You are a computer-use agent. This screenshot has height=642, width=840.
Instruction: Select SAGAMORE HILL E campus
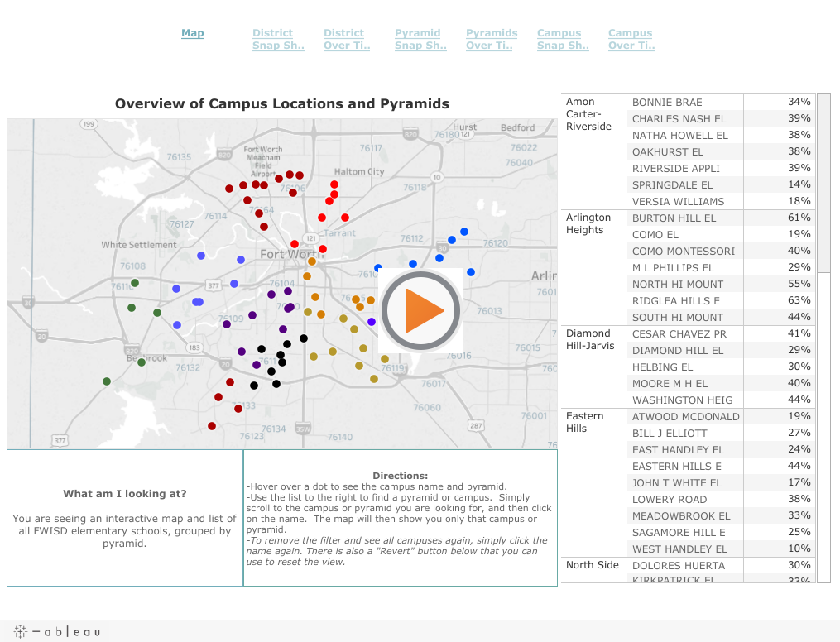[x=679, y=533]
